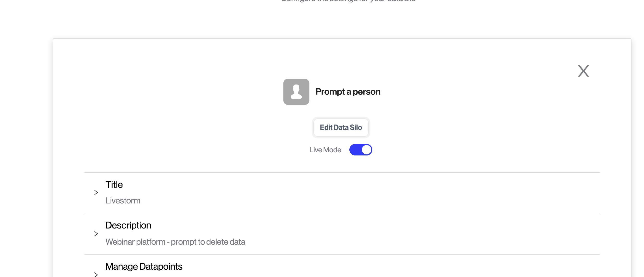
Task: Select the Description heading row
Action: coord(342,234)
